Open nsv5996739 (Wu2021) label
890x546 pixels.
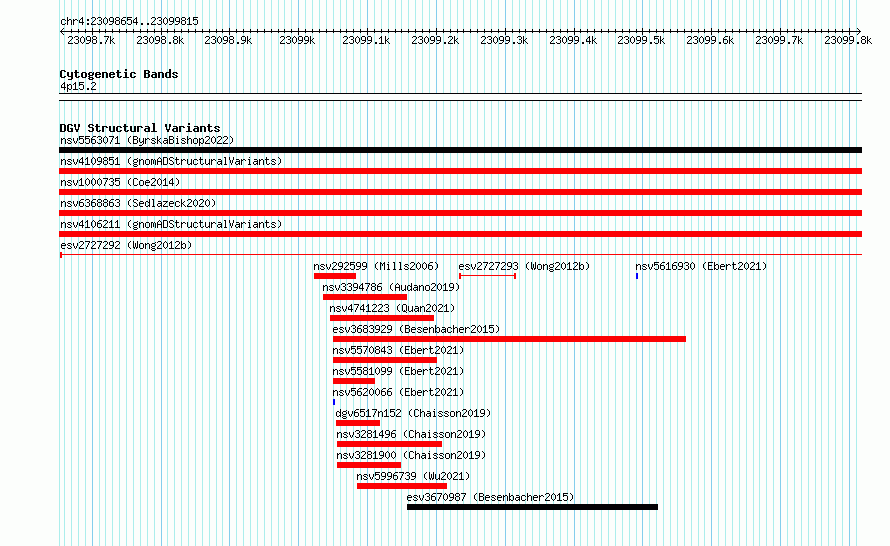tap(413, 476)
